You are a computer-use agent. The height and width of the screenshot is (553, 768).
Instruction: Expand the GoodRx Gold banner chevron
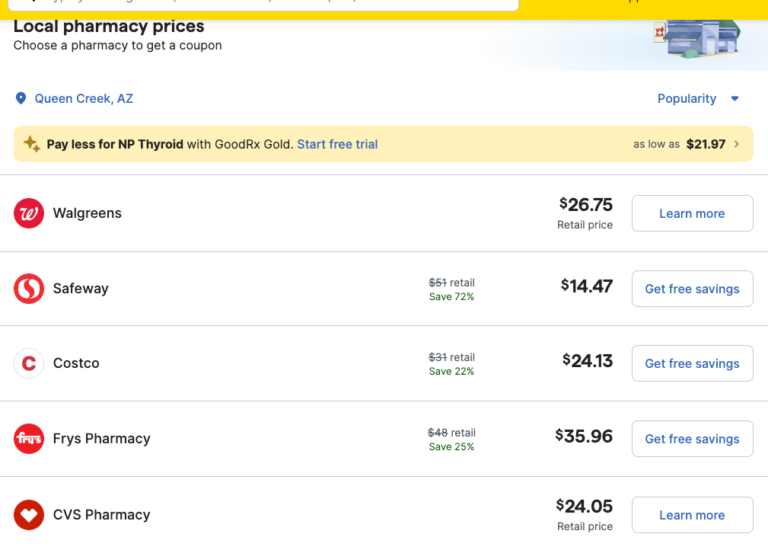tap(737, 144)
